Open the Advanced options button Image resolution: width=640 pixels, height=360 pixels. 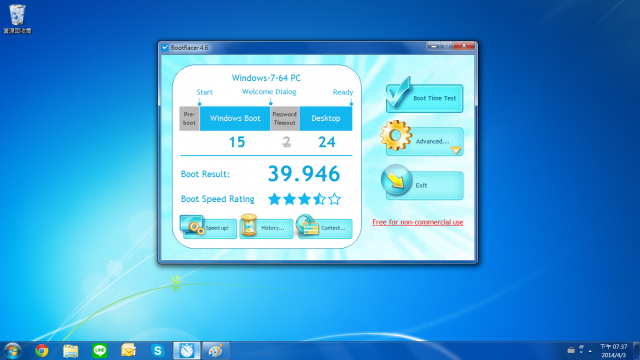click(x=424, y=141)
